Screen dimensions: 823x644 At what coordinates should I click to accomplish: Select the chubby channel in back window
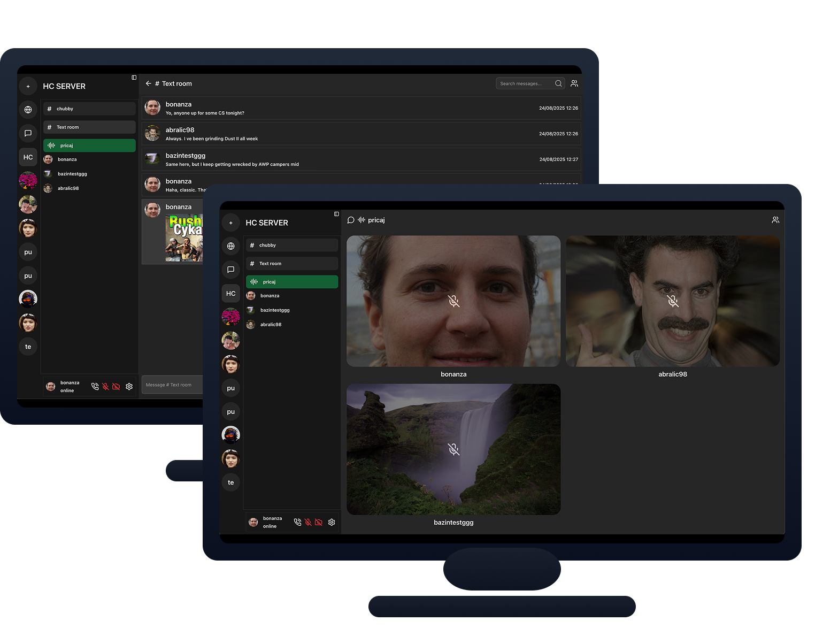[x=89, y=109]
